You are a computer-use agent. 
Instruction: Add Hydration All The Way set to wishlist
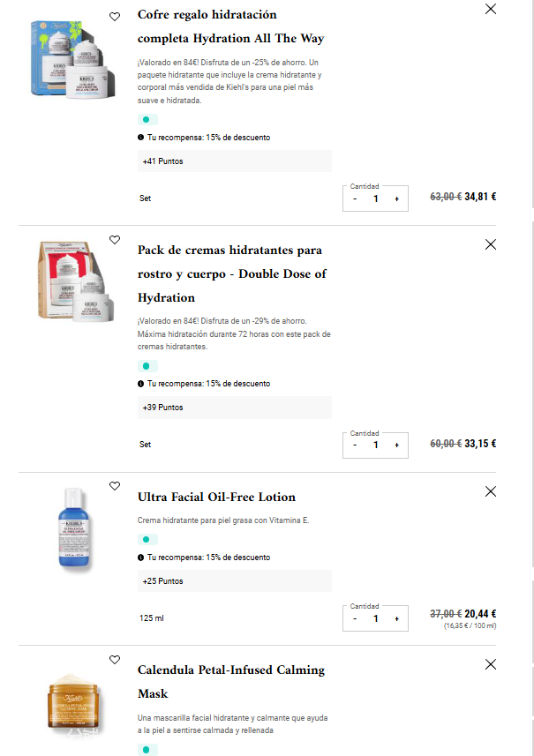pyautogui.click(x=115, y=17)
